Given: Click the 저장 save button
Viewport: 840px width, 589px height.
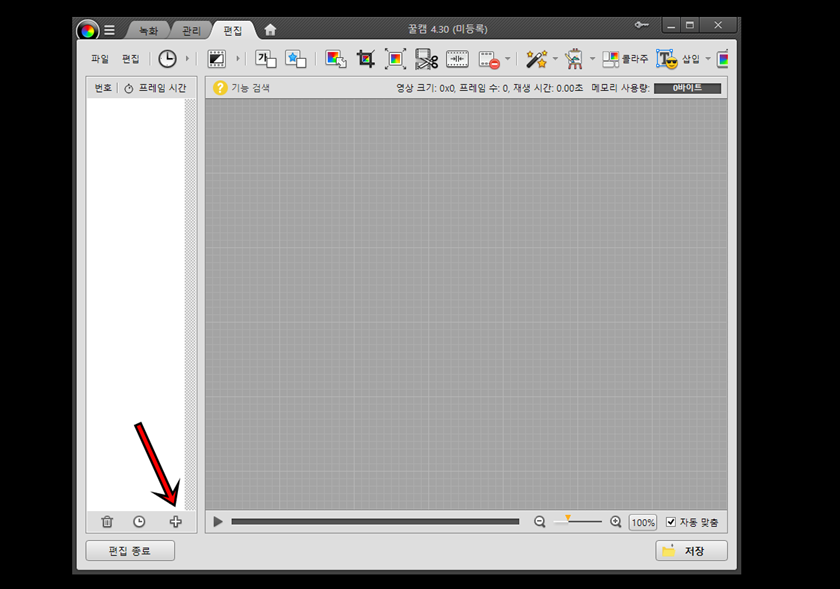Looking at the screenshot, I should click(x=692, y=550).
